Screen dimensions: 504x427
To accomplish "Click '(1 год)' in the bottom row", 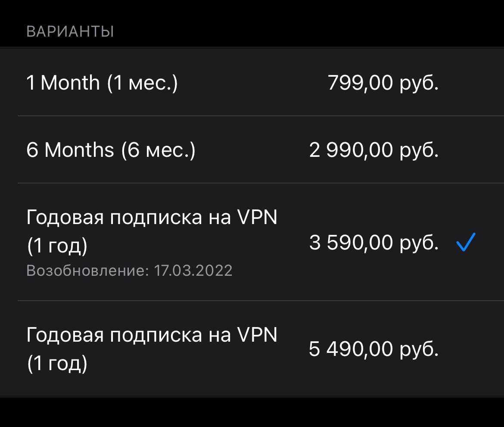I will tap(57, 363).
